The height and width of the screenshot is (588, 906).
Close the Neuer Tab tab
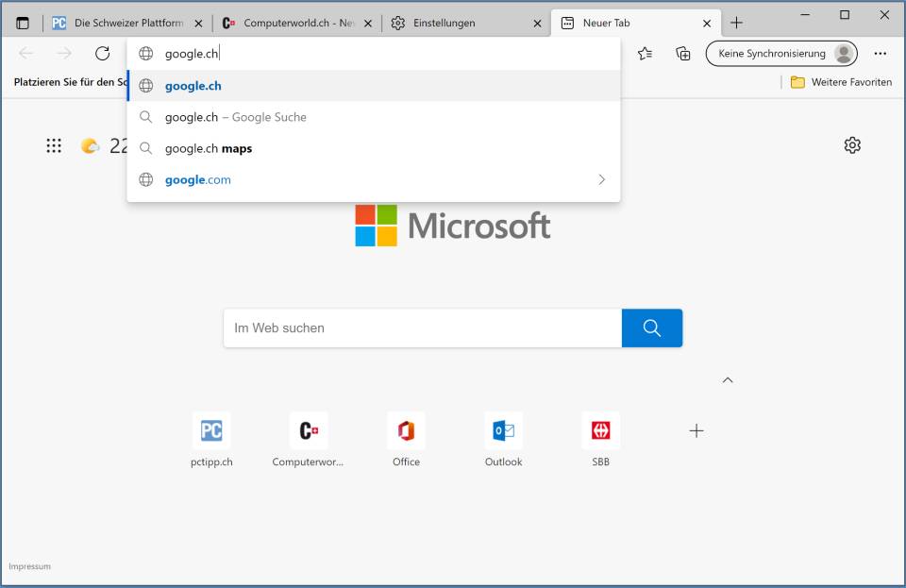click(x=707, y=24)
